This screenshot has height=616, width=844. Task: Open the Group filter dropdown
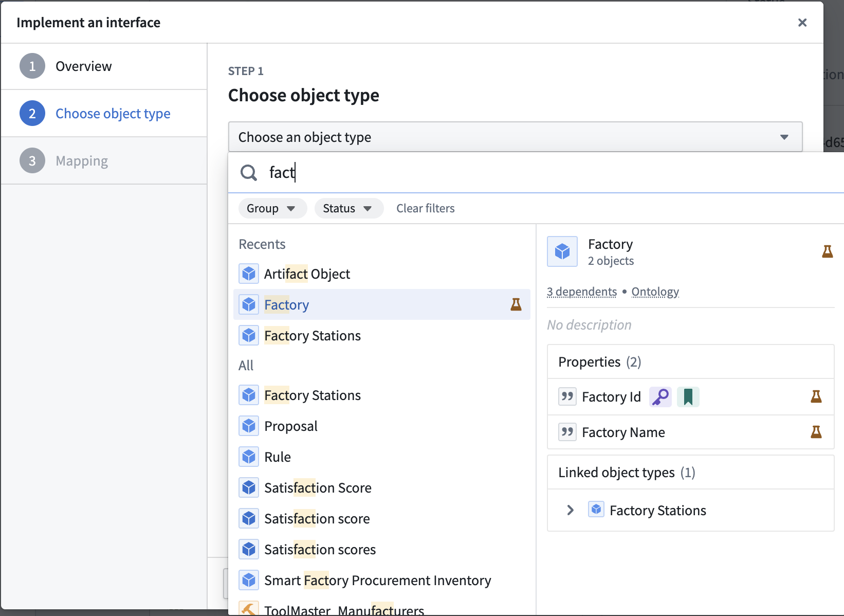click(272, 208)
